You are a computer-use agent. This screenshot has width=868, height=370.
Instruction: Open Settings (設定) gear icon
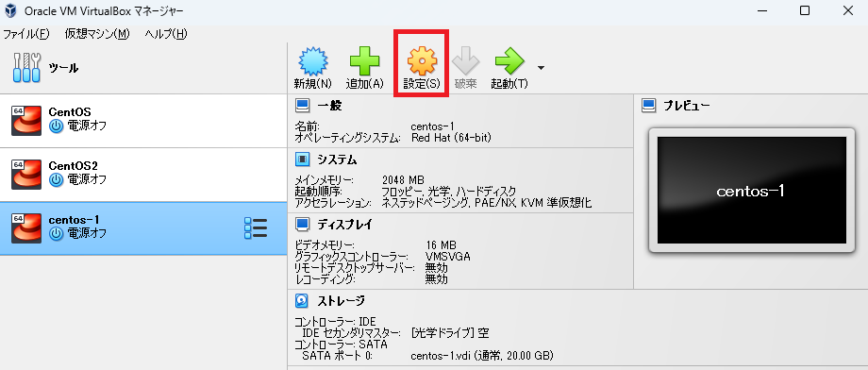(422, 61)
